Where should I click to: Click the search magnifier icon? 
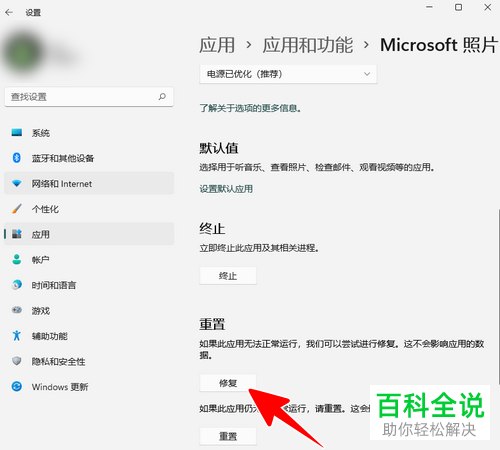coord(162,97)
